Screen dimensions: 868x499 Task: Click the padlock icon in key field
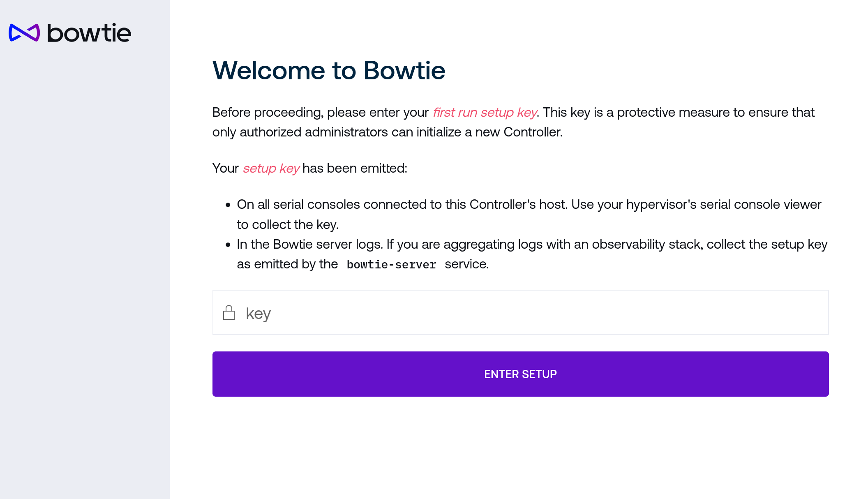tap(229, 312)
